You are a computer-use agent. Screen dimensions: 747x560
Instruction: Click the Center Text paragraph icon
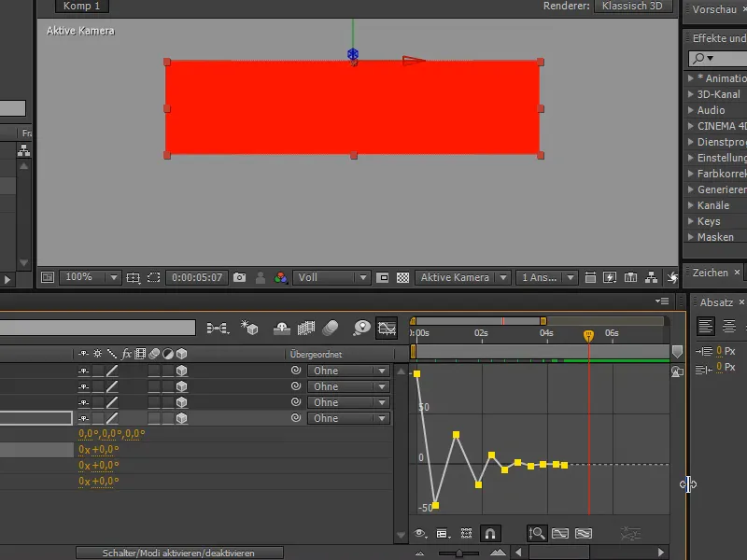tap(729, 327)
